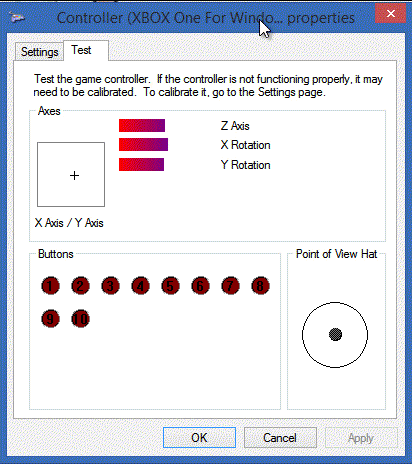Click button indicator 1

pyautogui.click(x=50, y=286)
